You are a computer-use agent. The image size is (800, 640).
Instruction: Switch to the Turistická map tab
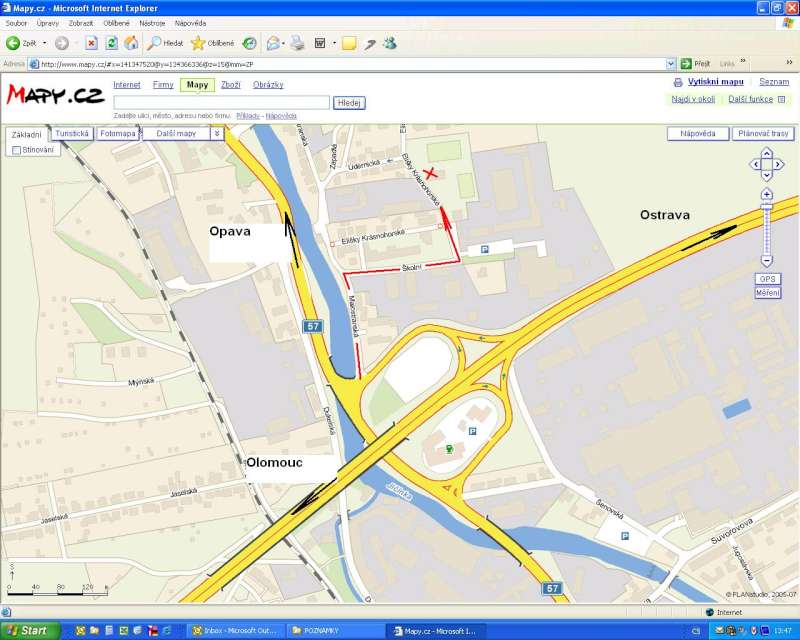coord(72,133)
